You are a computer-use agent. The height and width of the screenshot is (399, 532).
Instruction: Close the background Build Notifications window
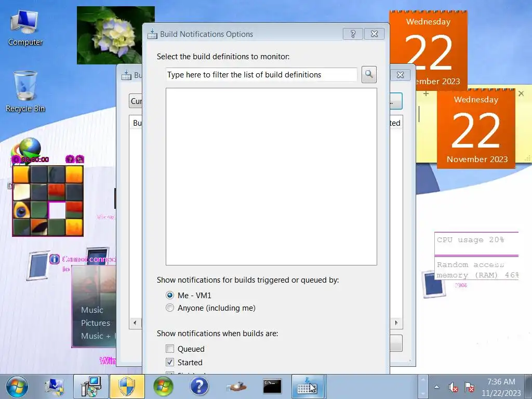click(401, 75)
